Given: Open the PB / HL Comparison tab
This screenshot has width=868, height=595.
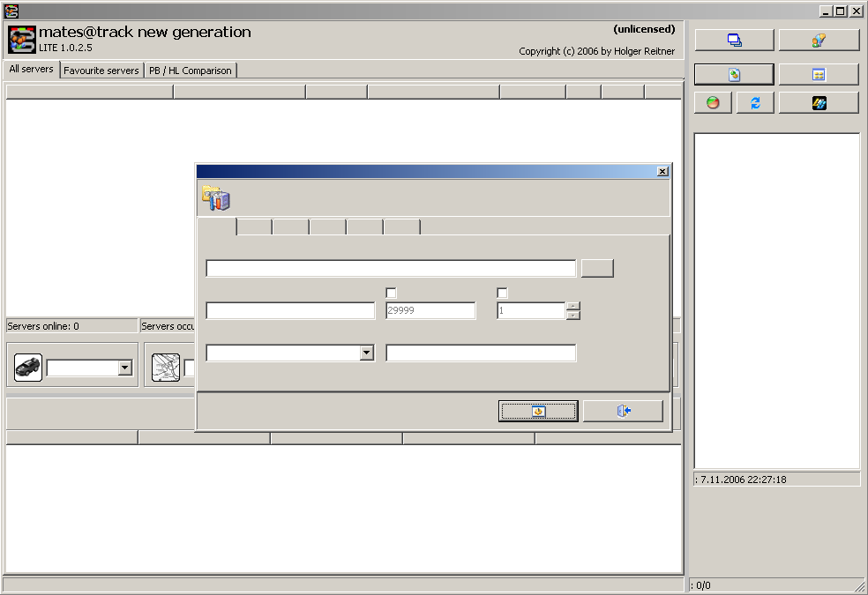Looking at the screenshot, I should pyautogui.click(x=191, y=71).
